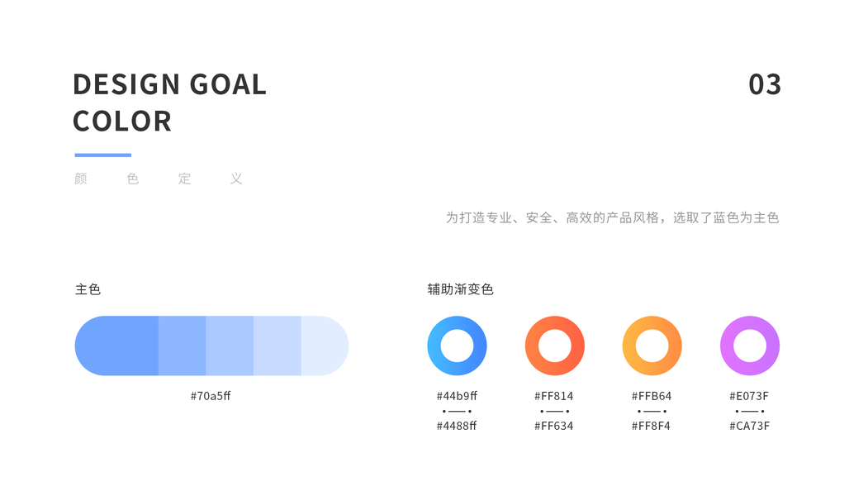Click the 辅助渐变色 section label
This screenshot has width=868, height=496.
click(x=460, y=289)
